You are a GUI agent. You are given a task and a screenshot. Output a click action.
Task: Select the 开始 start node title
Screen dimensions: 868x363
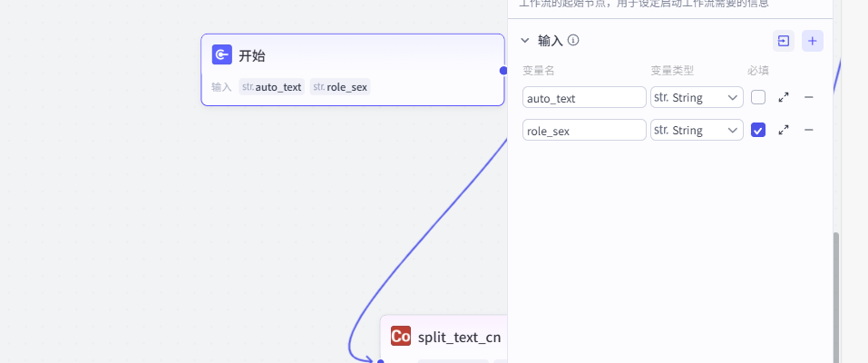tap(252, 55)
